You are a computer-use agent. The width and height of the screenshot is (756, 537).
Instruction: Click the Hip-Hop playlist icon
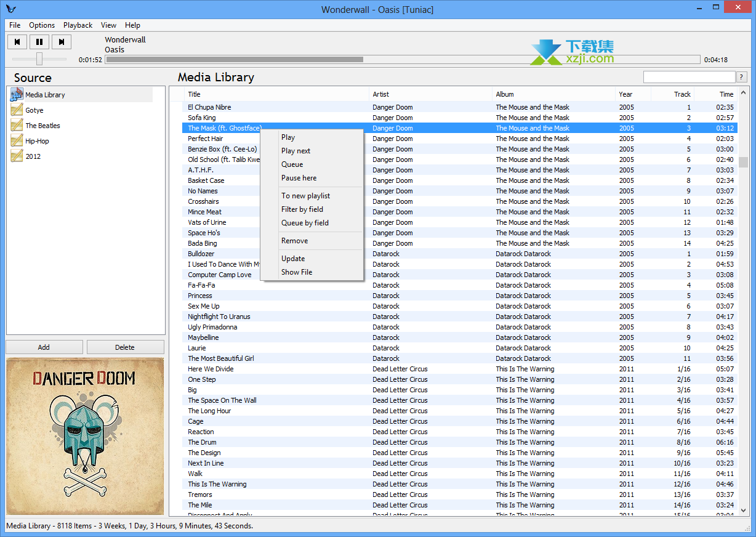[17, 141]
